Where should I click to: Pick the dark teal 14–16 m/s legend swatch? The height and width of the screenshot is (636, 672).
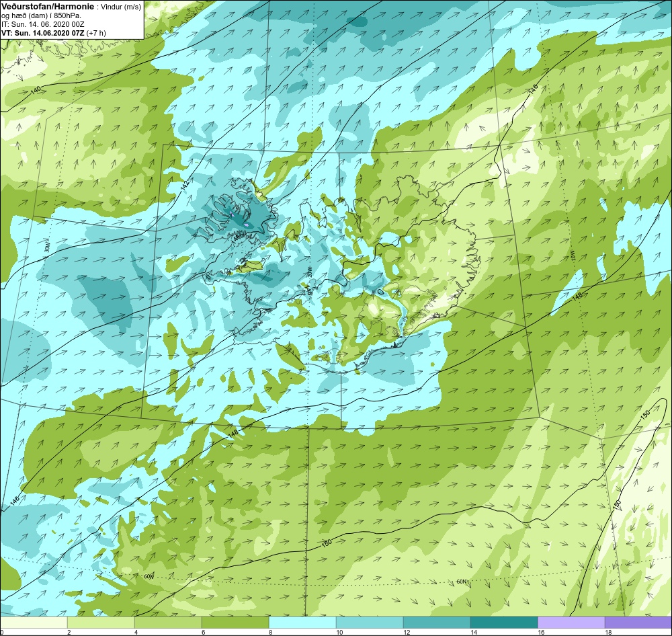pos(504,623)
